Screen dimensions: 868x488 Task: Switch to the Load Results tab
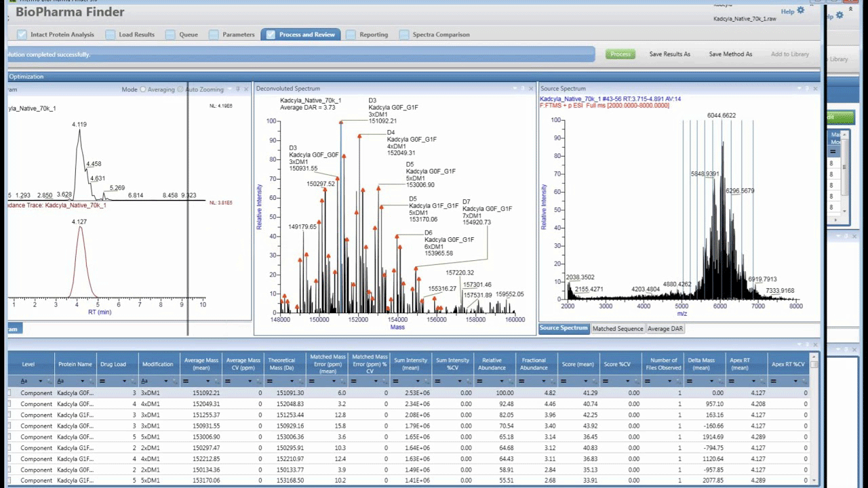(130, 35)
